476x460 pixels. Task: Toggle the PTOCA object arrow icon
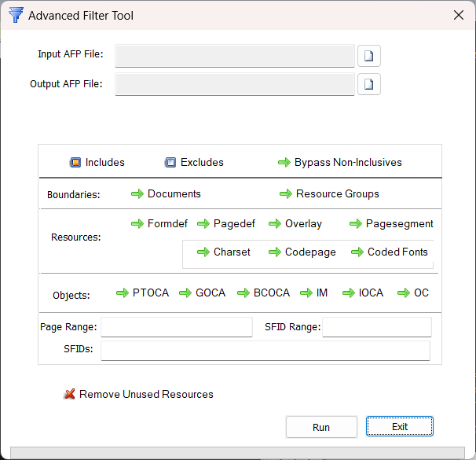pos(123,293)
